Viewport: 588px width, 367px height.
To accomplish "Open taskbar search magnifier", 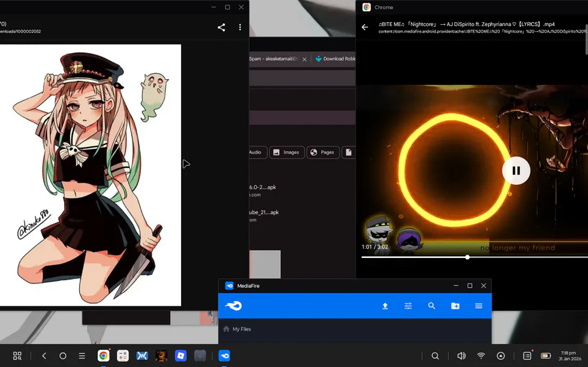I will pos(435,356).
